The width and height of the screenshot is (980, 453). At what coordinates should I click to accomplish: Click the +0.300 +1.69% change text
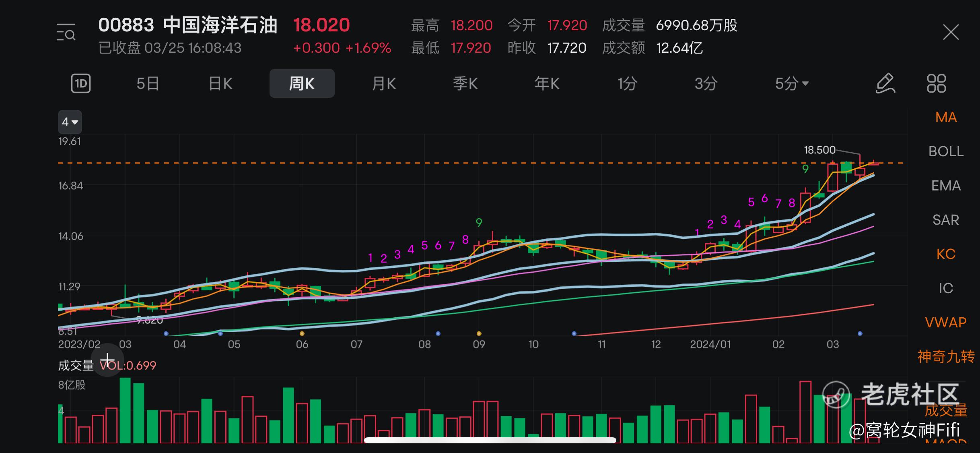342,48
